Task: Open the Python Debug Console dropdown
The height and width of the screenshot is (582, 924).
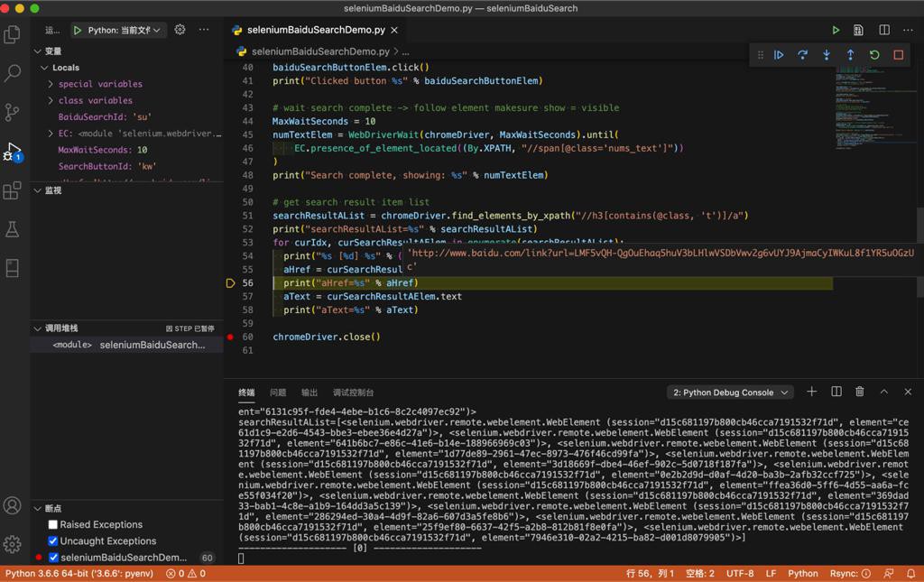Action: [730, 393]
